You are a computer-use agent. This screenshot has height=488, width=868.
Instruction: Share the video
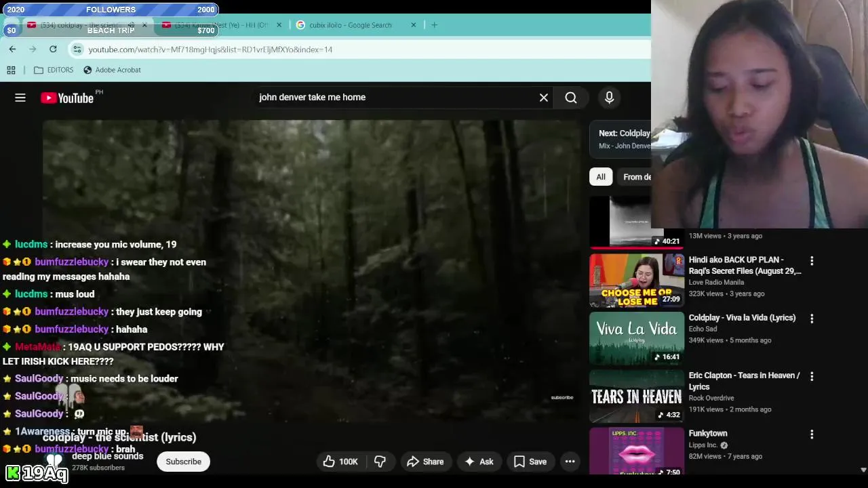coord(425,462)
